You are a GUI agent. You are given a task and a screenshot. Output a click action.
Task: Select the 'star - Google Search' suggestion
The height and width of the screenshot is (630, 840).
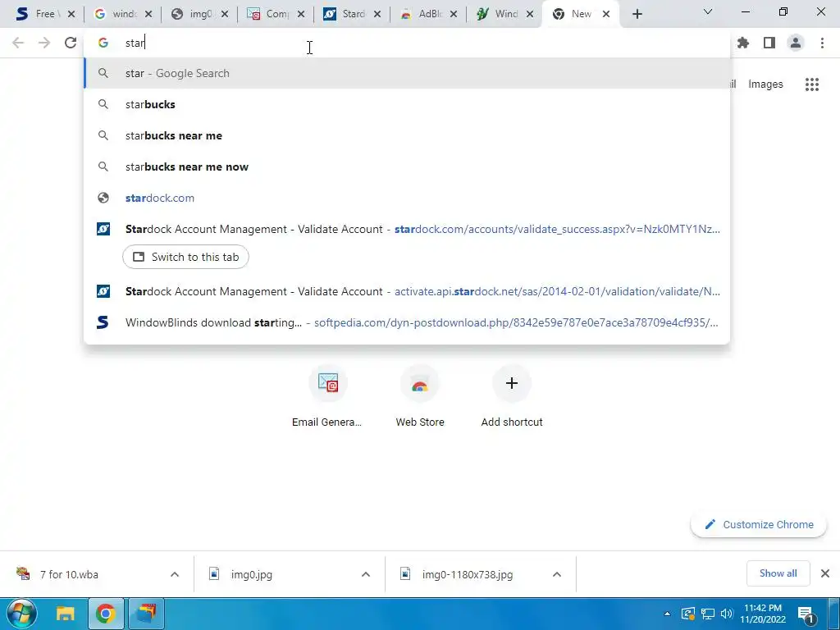(x=407, y=73)
